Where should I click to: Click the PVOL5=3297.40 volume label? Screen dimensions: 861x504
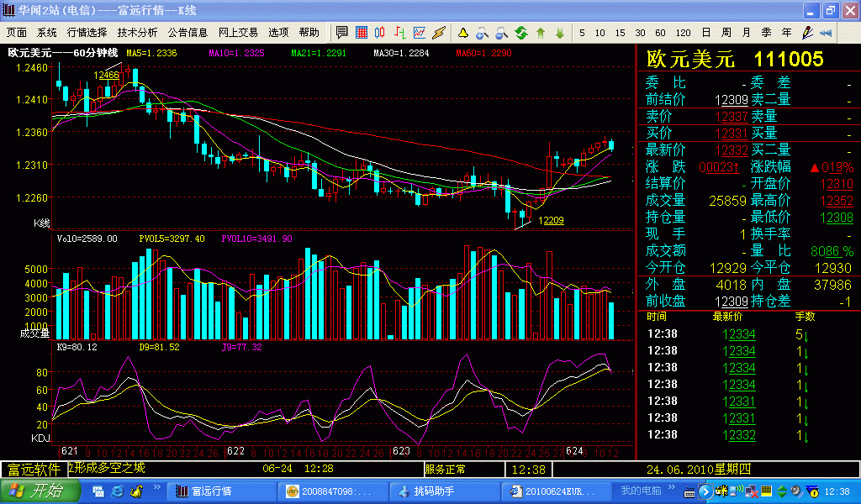coord(172,239)
